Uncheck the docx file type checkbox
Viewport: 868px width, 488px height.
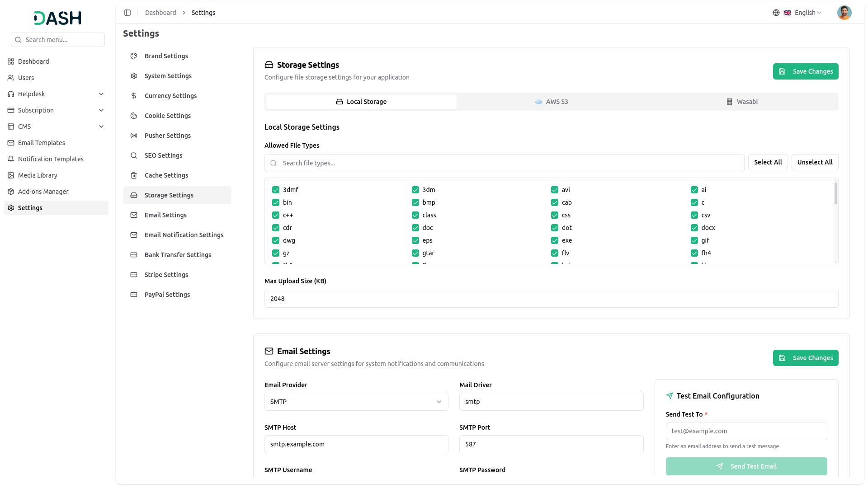tap(694, 228)
